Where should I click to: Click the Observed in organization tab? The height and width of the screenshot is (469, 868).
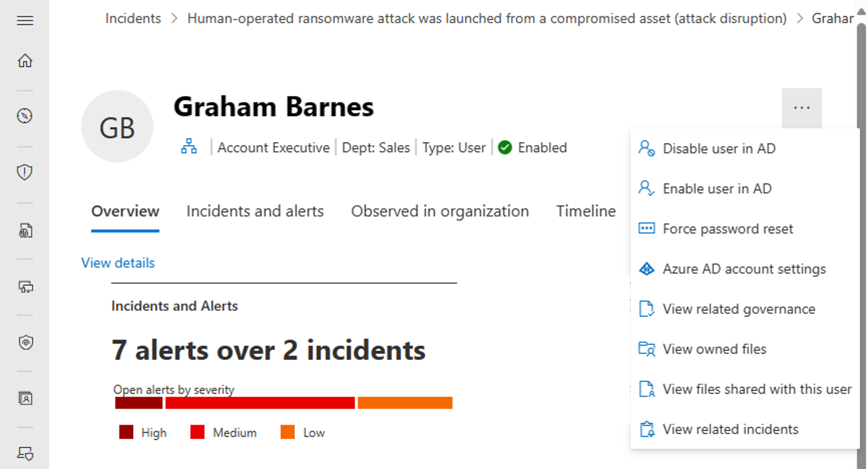tap(440, 211)
